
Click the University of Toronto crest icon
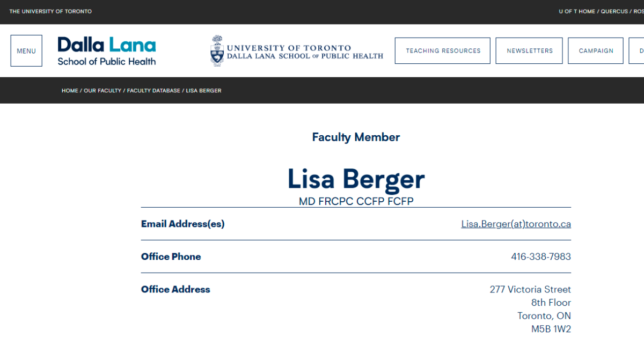217,51
